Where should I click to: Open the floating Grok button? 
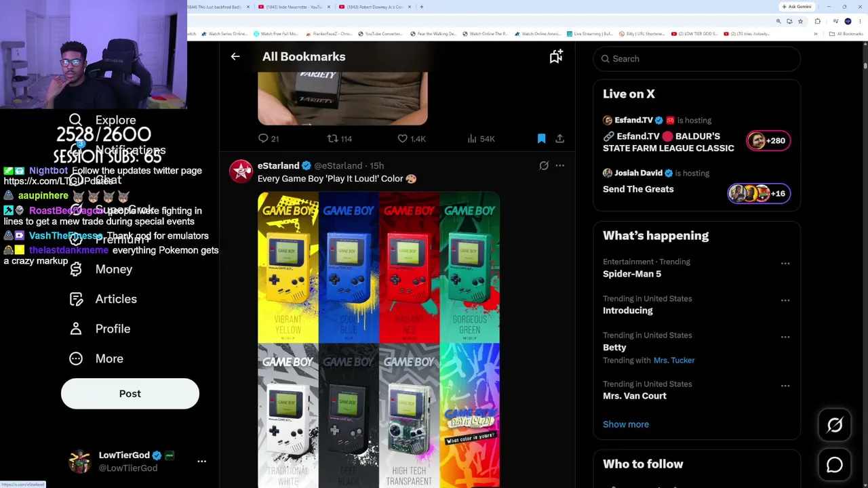click(x=835, y=425)
